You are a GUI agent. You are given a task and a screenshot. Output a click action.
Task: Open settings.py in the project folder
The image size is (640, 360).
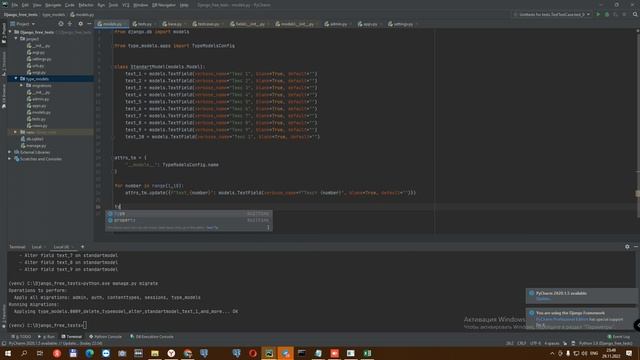click(39, 59)
